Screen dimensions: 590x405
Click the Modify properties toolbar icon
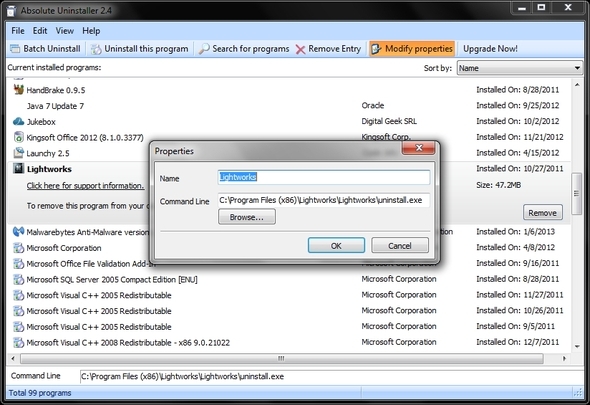[x=376, y=49]
